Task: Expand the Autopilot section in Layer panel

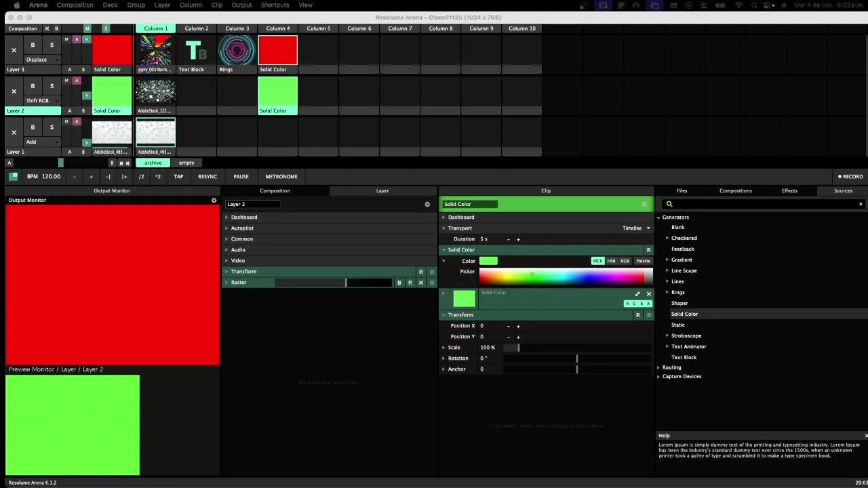Action: point(227,228)
